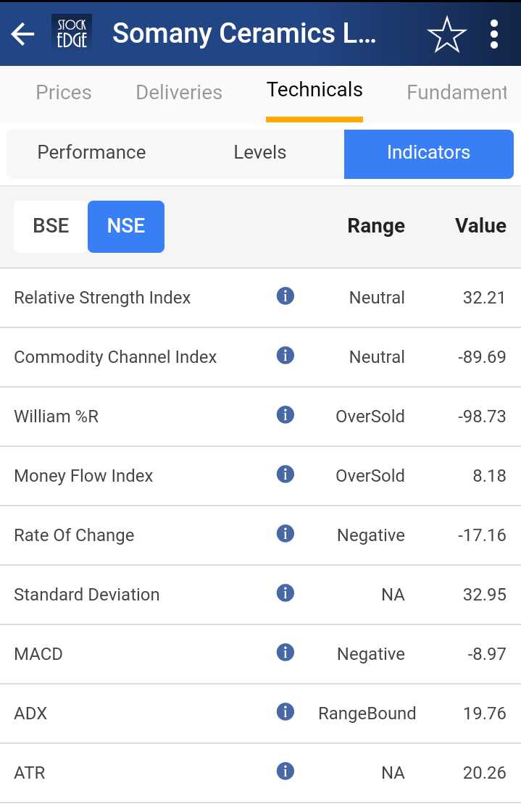521x812 pixels.
Task: Open info icon next to William %R
Action: tap(285, 414)
